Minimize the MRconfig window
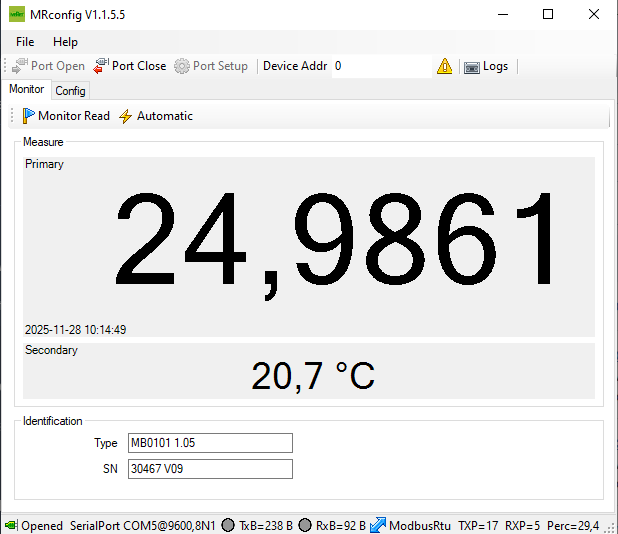Screen dimensions: 618x534 click(x=503, y=15)
